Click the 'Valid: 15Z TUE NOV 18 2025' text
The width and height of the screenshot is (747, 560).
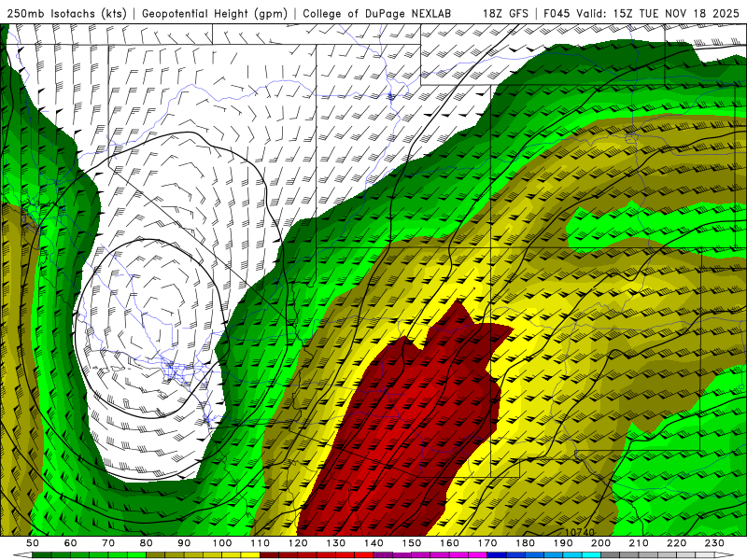click(x=658, y=13)
